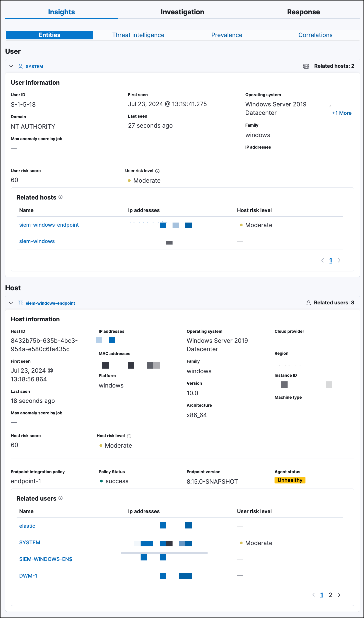Select the Threat intelligence button

138,35
